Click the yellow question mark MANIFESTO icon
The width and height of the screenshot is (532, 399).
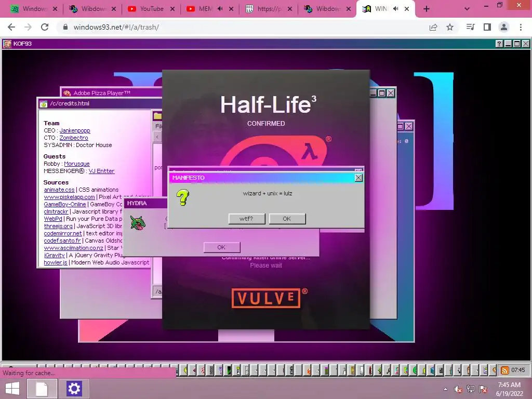[x=182, y=198]
